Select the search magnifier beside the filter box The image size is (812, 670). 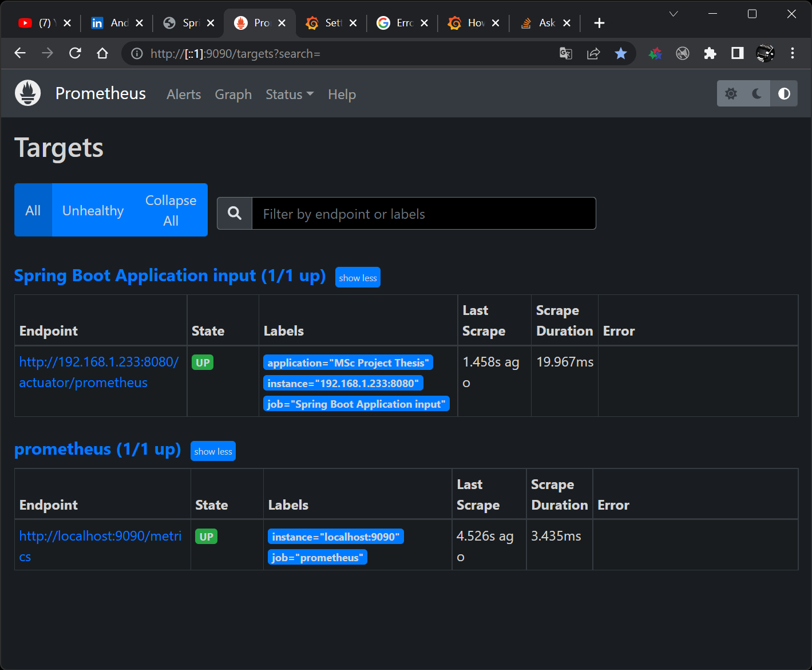pos(234,213)
